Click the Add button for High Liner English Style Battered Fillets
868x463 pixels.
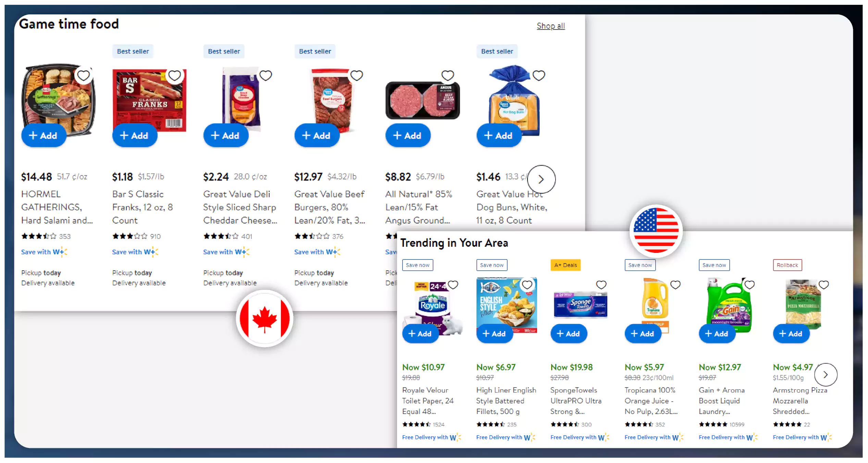click(x=495, y=334)
